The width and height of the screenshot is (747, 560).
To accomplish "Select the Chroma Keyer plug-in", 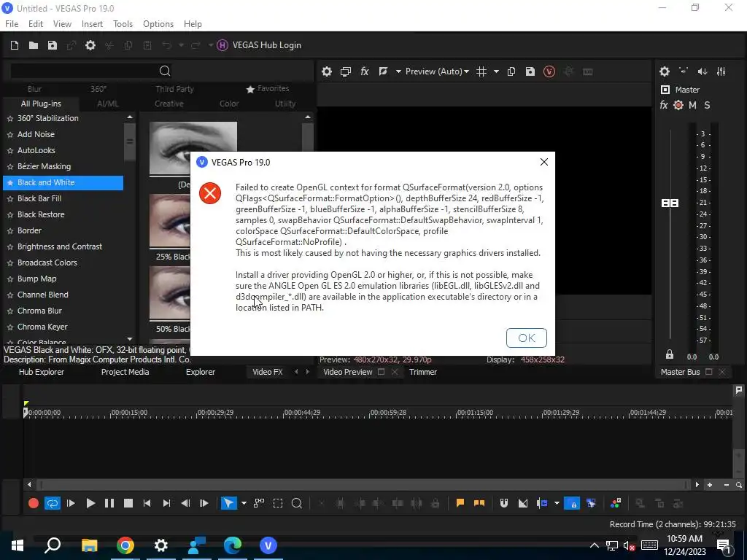I will point(42,327).
